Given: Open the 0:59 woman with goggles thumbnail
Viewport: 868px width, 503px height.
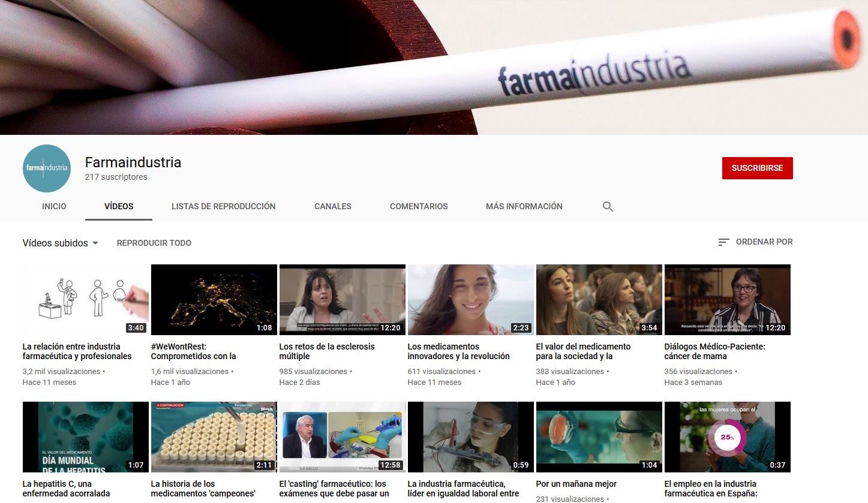Looking at the screenshot, I should [471, 437].
